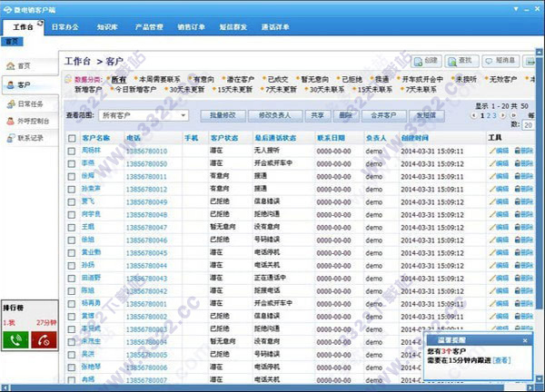Go to page 2 in pagination

click(x=489, y=115)
